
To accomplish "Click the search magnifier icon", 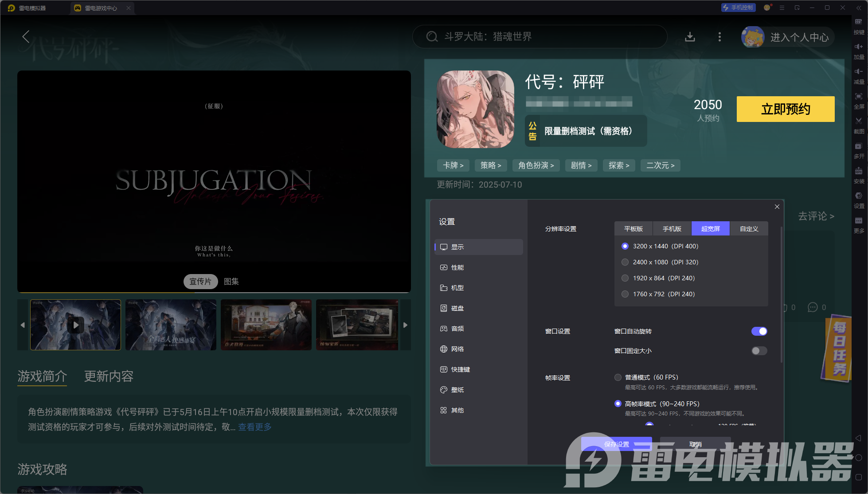I will coord(432,37).
